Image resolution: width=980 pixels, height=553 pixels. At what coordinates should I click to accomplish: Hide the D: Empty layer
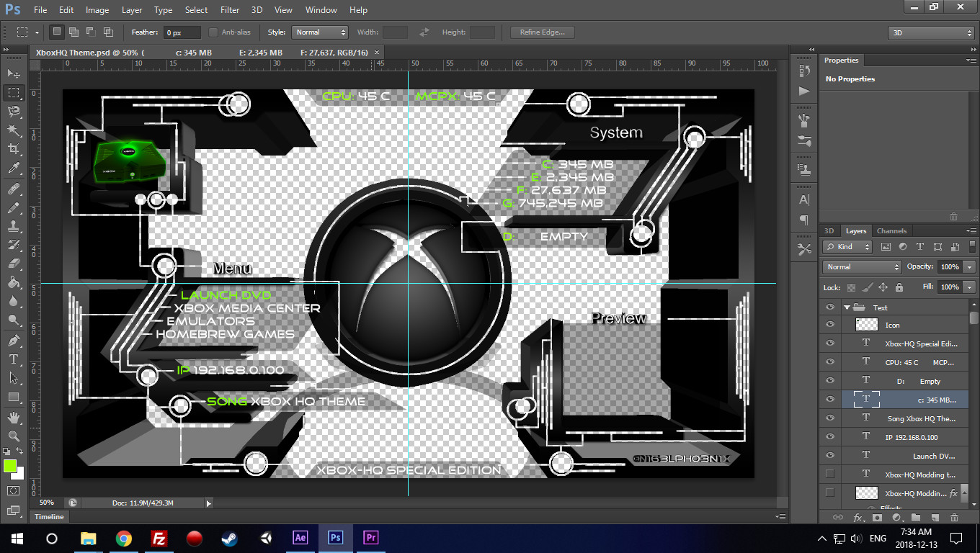coord(830,381)
